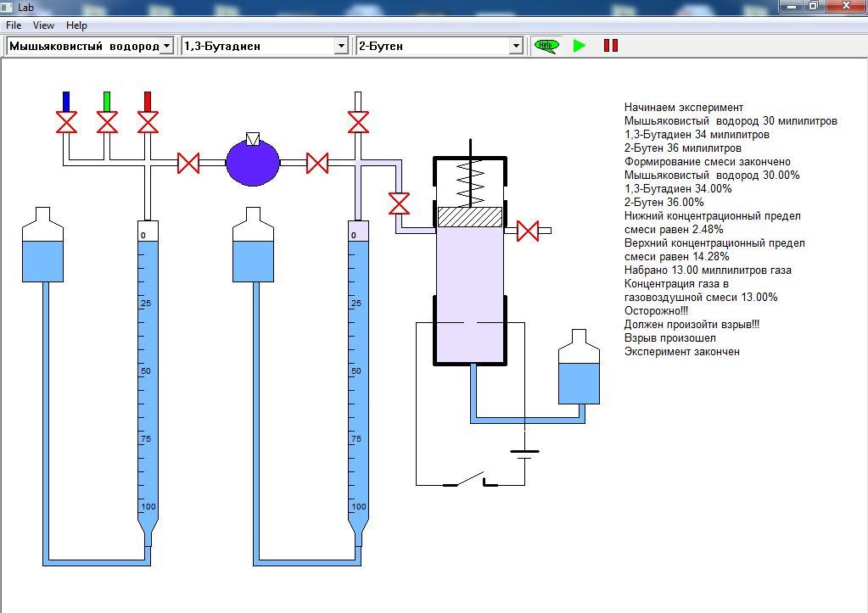Click the 'смеси равен 14.28%' log line
This screenshot has width=868, height=613.
(676, 256)
